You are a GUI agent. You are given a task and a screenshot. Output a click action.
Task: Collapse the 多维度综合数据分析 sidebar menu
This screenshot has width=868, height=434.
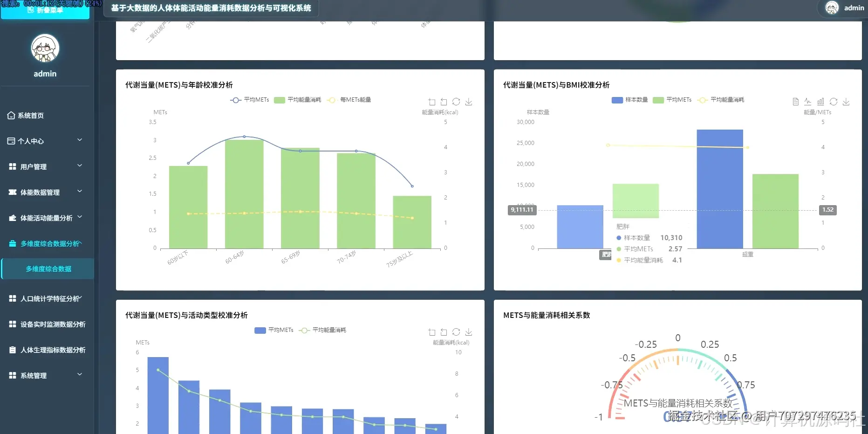click(x=45, y=243)
